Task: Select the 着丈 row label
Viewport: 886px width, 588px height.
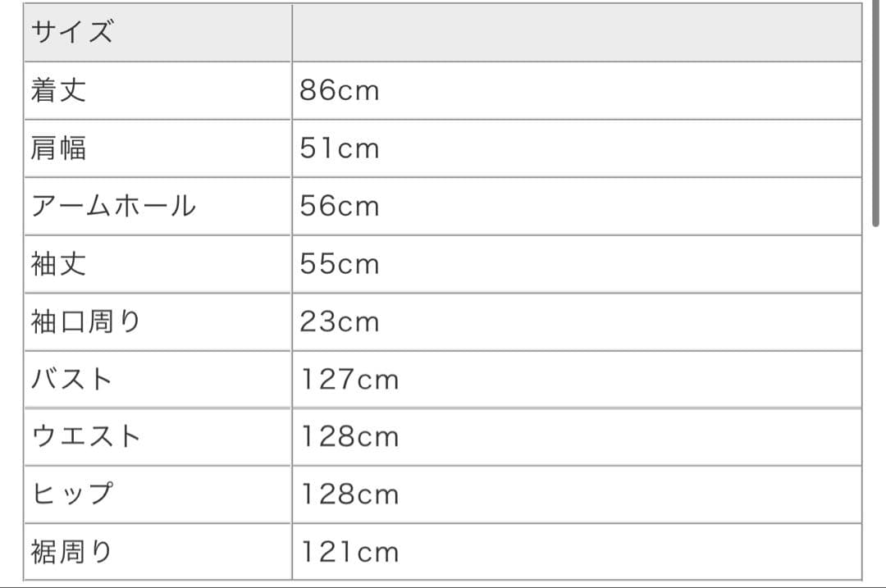Action: 58,90
